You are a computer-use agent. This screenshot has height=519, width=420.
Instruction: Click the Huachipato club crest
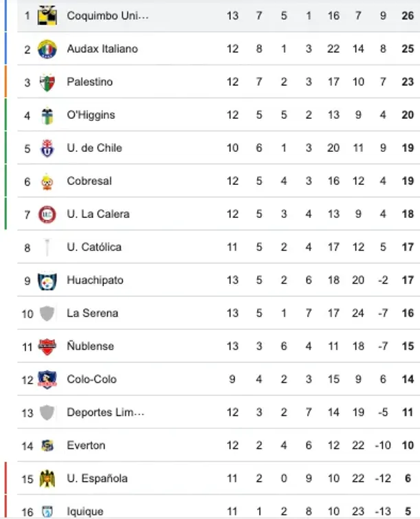pyautogui.click(x=47, y=280)
